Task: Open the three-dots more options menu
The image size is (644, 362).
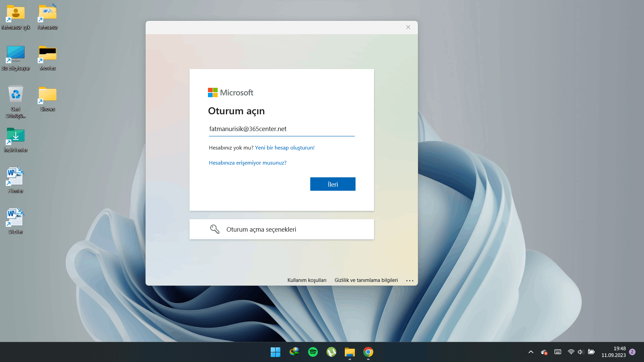Action: 410,281
